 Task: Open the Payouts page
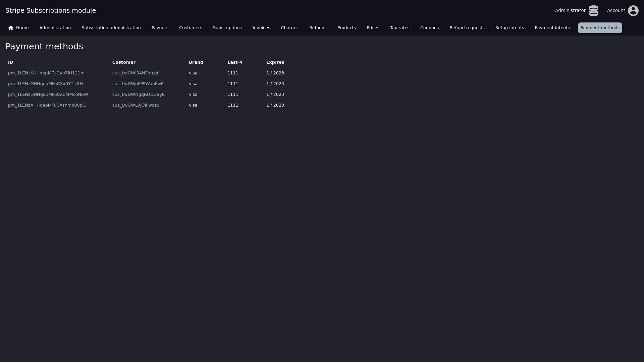point(160,28)
